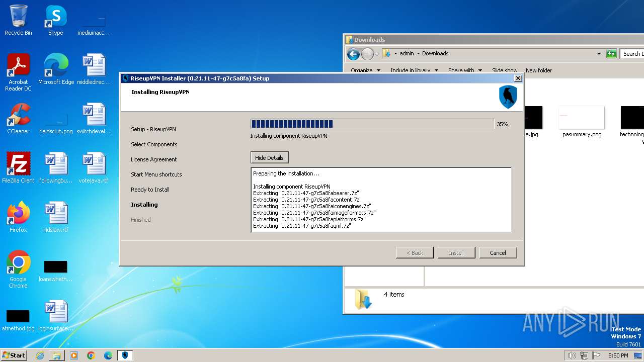The width and height of the screenshot is (644, 362).
Task: Open the middledirec… Word document
Action: (94, 69)
